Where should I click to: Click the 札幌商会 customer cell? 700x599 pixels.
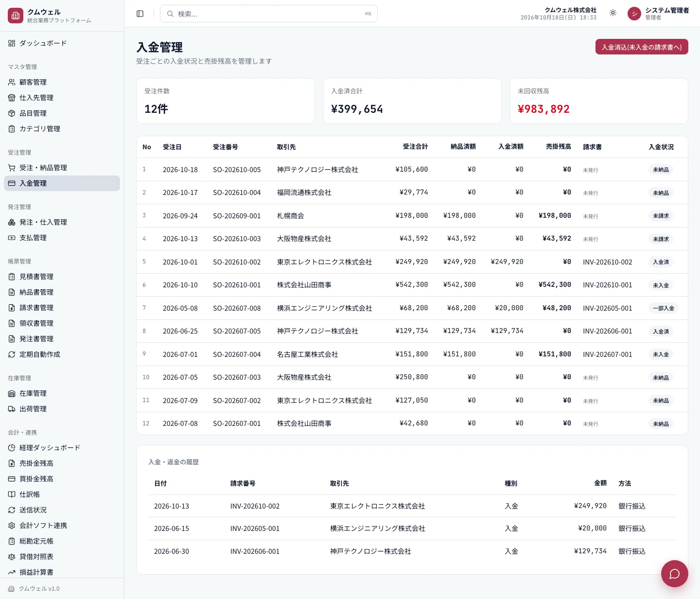pos(291,216)
